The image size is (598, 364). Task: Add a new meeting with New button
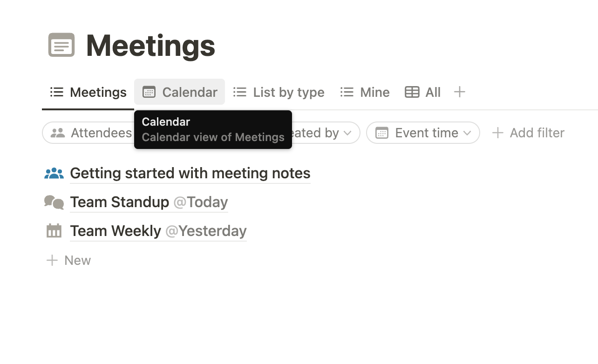point(68,260)
